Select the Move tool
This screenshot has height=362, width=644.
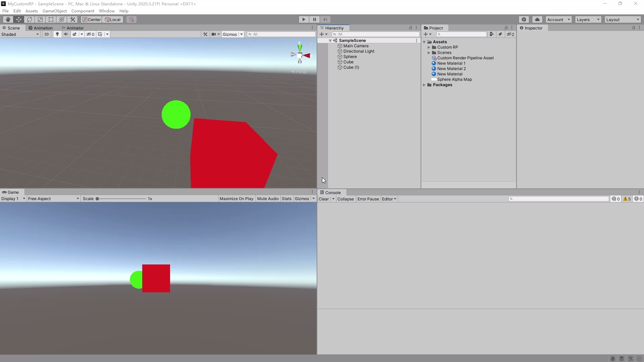point(19,19)
